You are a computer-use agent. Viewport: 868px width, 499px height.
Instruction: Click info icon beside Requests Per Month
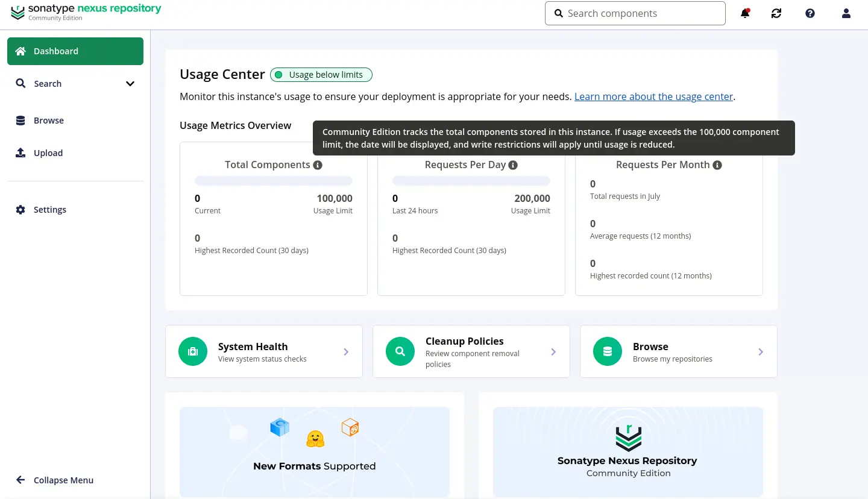click(717, 165)
